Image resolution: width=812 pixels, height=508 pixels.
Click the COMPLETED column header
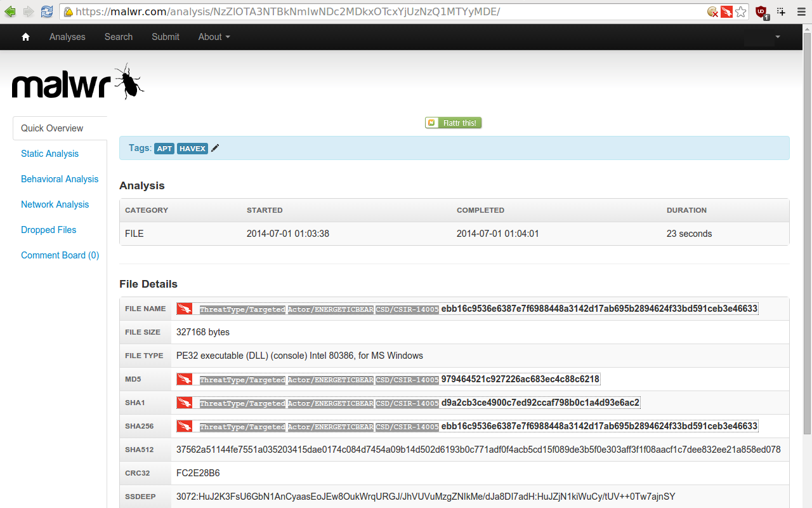coord(480,210)
